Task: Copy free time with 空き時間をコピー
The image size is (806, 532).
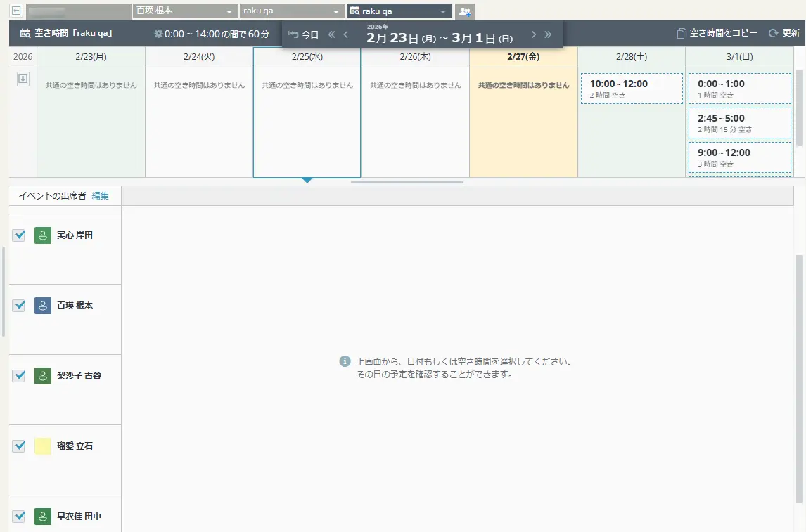Action: tap(717, 33)
